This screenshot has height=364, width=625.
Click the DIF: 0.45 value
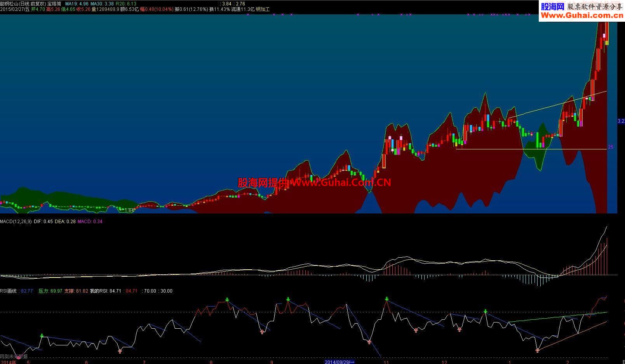44,222
